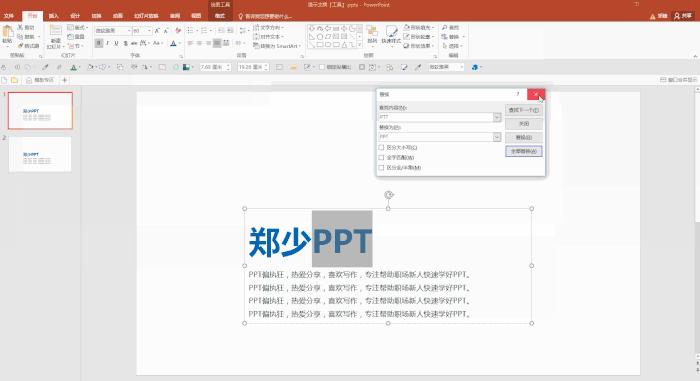Click the blue puzzle add-in icon on the toolbar
Viewport: 700px width, 381px height.
pos(475,67)
